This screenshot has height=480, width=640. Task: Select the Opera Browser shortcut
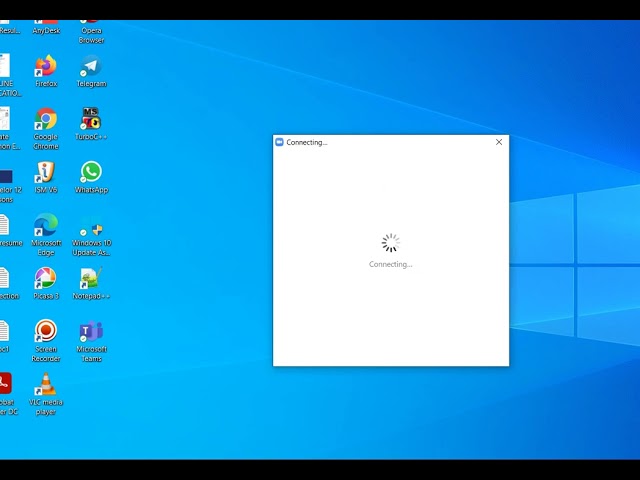[x=91, y=28]
